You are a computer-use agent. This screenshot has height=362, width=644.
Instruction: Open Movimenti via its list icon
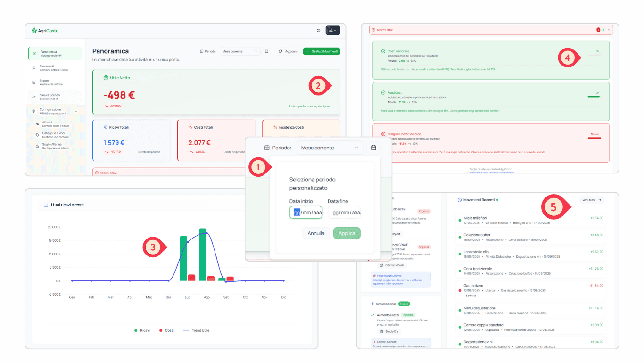point(34,68)
